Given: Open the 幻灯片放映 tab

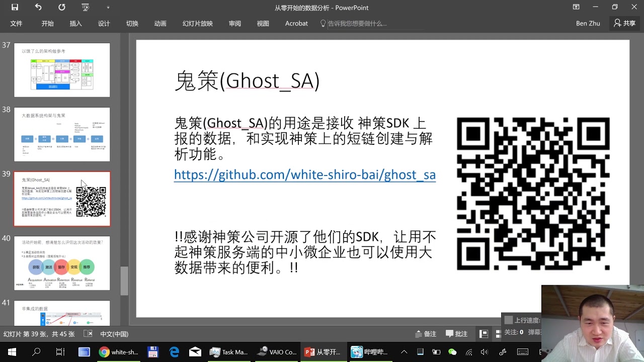Looking at the screenshot, I should tap(198, 23).
